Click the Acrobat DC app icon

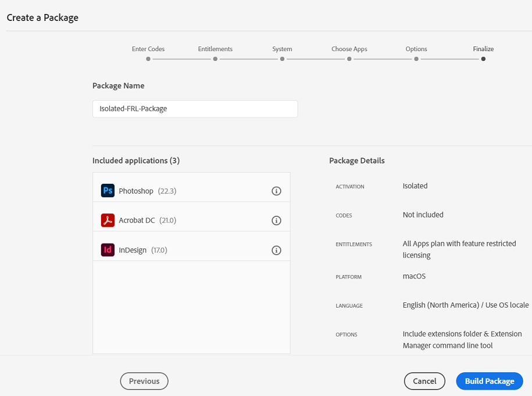point(108,220)
